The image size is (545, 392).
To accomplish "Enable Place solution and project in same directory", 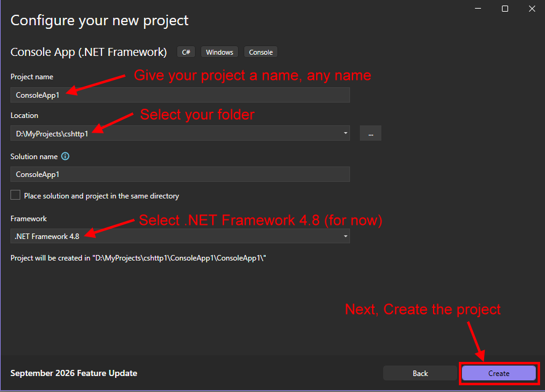I will coord(15,195).
